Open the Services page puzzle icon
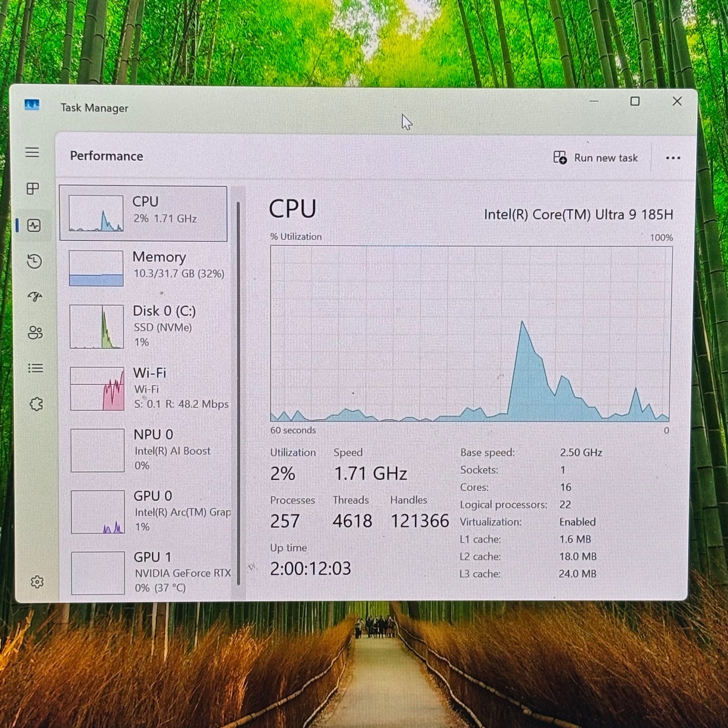 click(36, 404)
